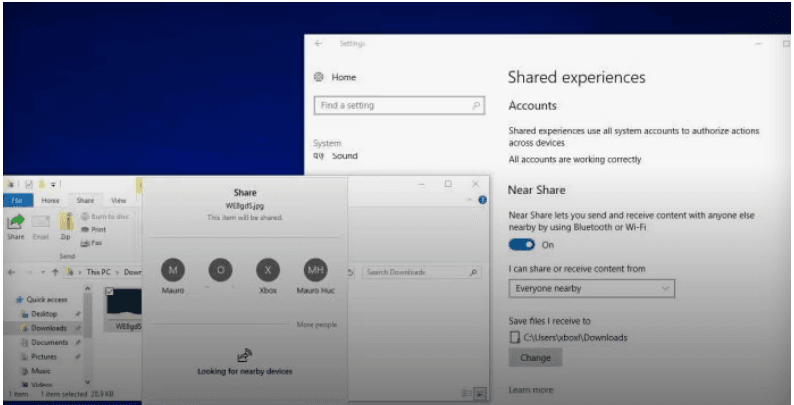Collapse the ribbon with the chevron

coord(469,200)
